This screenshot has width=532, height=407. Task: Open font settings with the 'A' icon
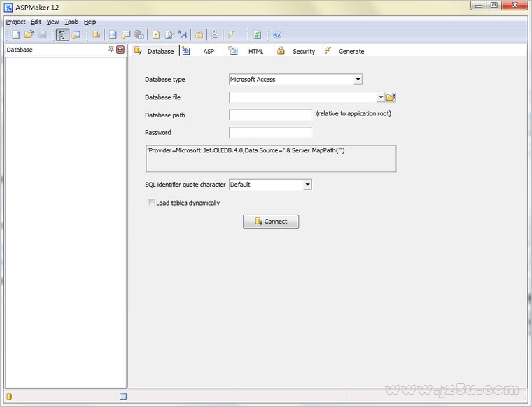[x=183, y=34]
